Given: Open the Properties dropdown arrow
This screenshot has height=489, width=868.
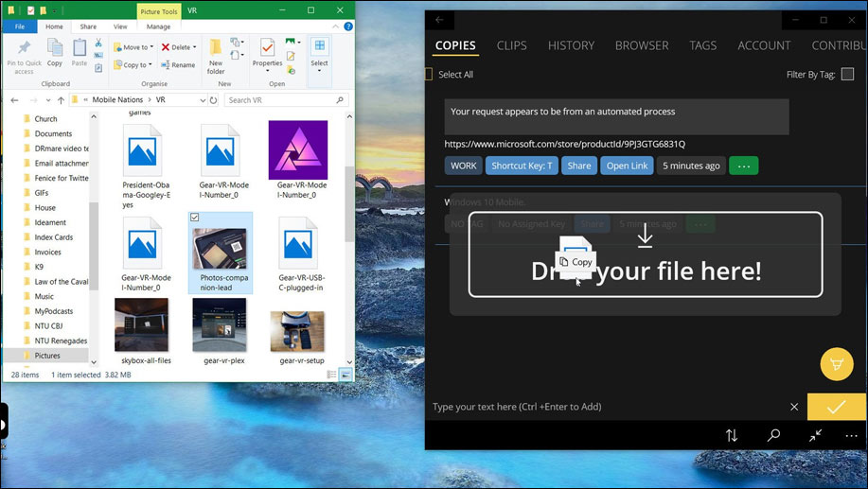Looking at the screenshot, I should click(x=267, y=71).
